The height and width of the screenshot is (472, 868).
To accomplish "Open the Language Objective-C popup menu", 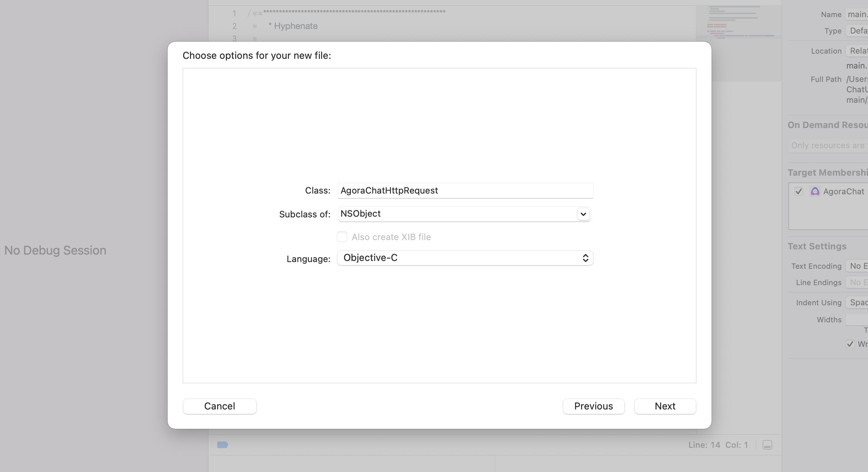I will point(465,258).
